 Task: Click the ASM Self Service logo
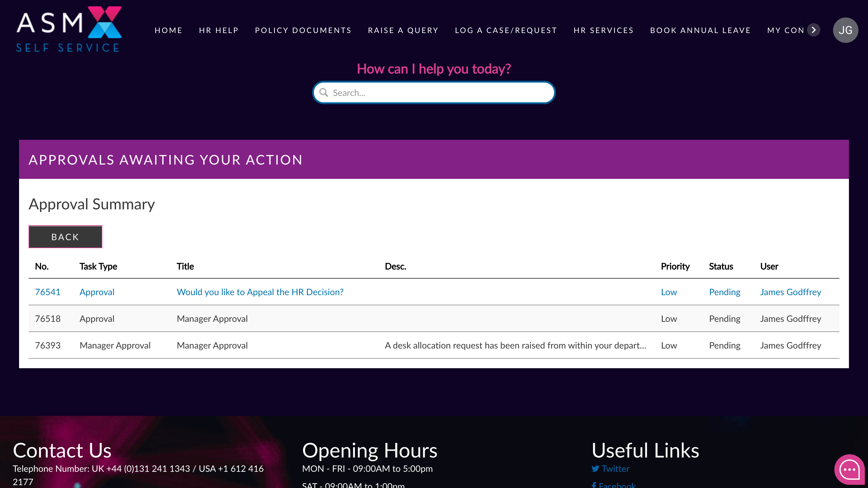point(69,30)
